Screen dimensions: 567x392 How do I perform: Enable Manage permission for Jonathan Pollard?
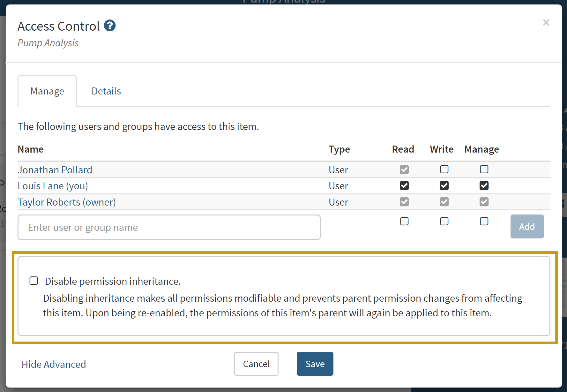pyautogui.click(x=484, y=169)
